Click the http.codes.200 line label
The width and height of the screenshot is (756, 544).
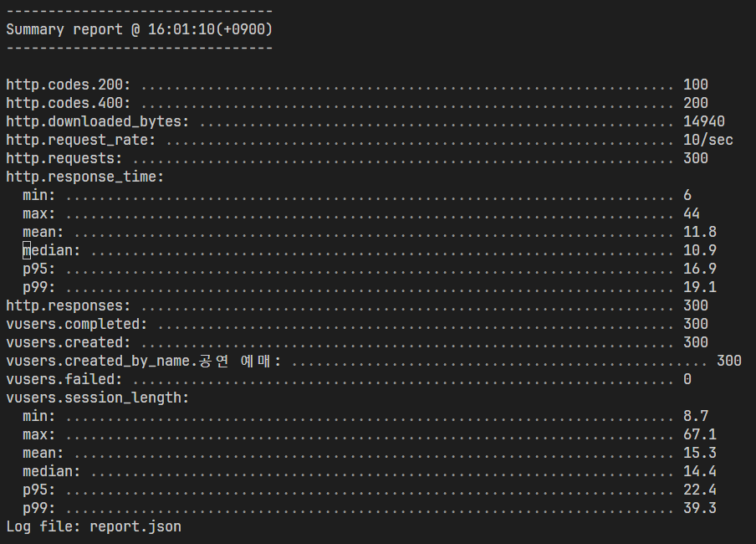[x=68, y=85]
